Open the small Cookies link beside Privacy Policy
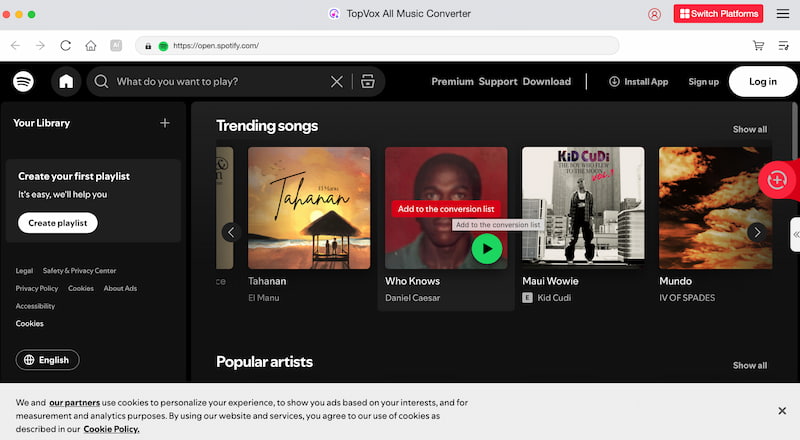 [x=81, y=288]
